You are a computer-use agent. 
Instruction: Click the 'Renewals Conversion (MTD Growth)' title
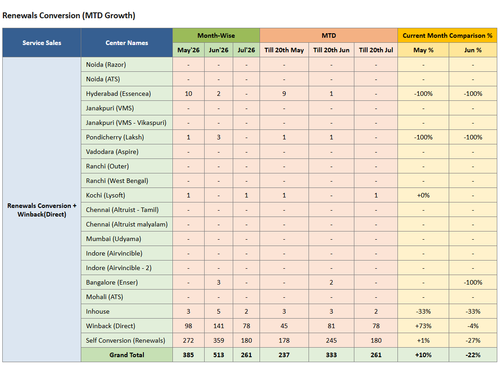point(69,15)
